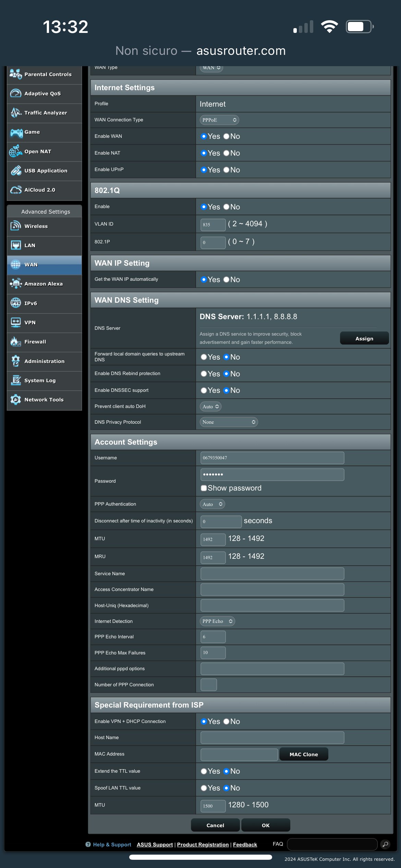Go to the Administration menu item
Viewport: 401px width, 868px height.
[44, 361]
